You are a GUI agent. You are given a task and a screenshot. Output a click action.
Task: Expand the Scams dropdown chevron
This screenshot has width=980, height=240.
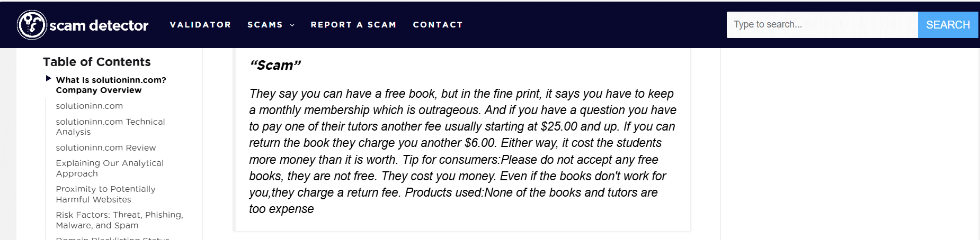click(x=292, y=25)
